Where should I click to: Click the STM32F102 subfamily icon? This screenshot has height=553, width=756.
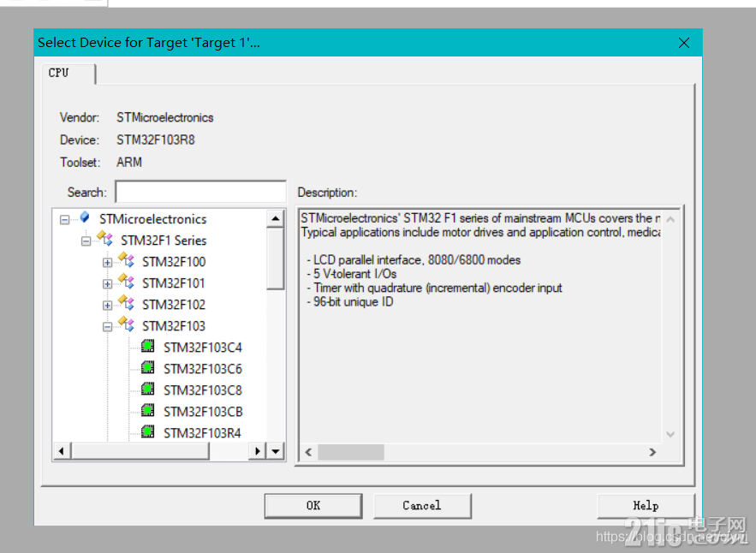click(127, 303)
